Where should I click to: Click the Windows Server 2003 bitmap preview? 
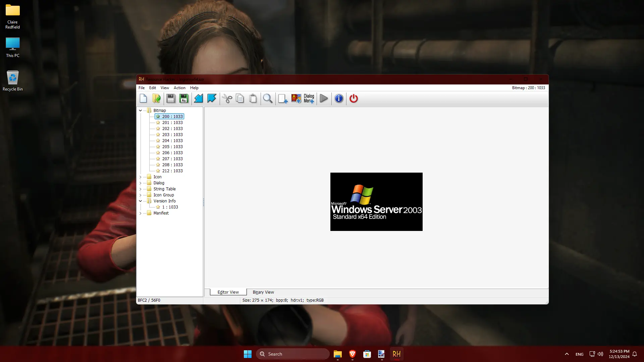(376, 202)
